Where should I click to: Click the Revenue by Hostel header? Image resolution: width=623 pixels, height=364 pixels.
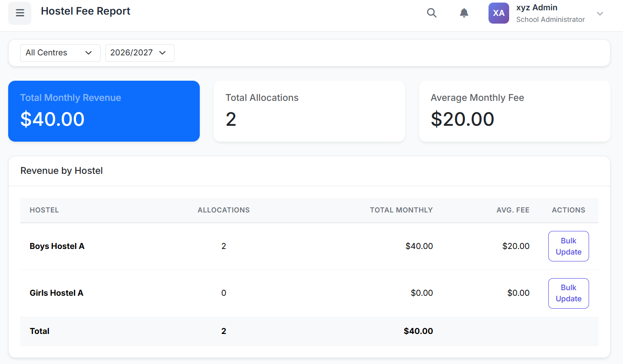click(x=61, y=170)
